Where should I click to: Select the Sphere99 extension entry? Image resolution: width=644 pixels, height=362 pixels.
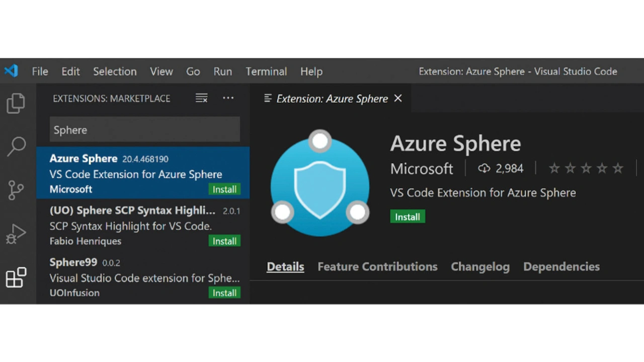point(143,277)
